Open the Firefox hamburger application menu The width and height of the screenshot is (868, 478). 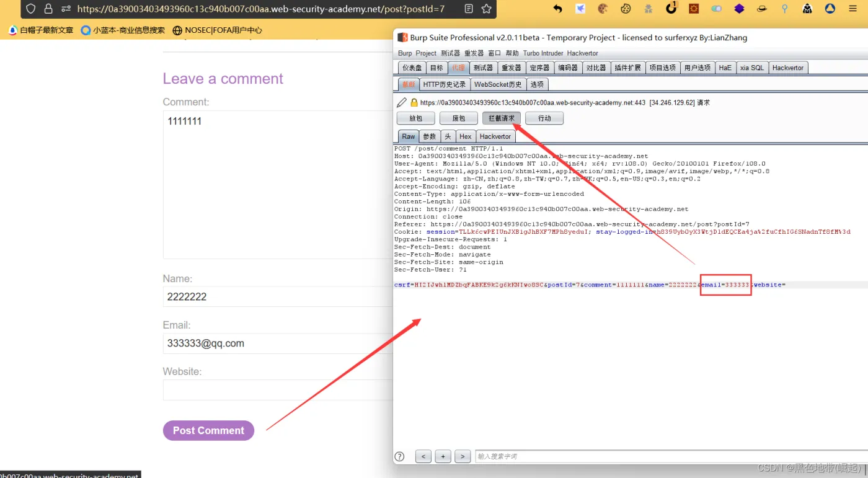point(854,9)
